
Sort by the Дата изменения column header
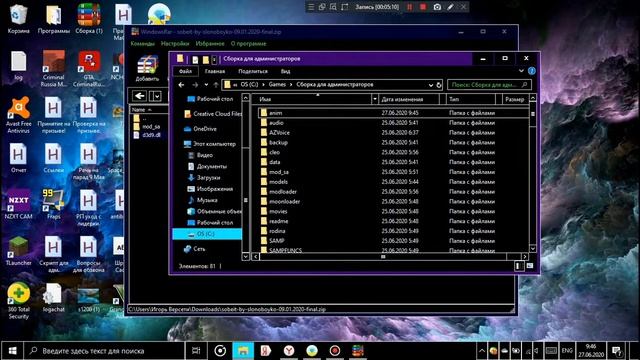pos(409,99)
